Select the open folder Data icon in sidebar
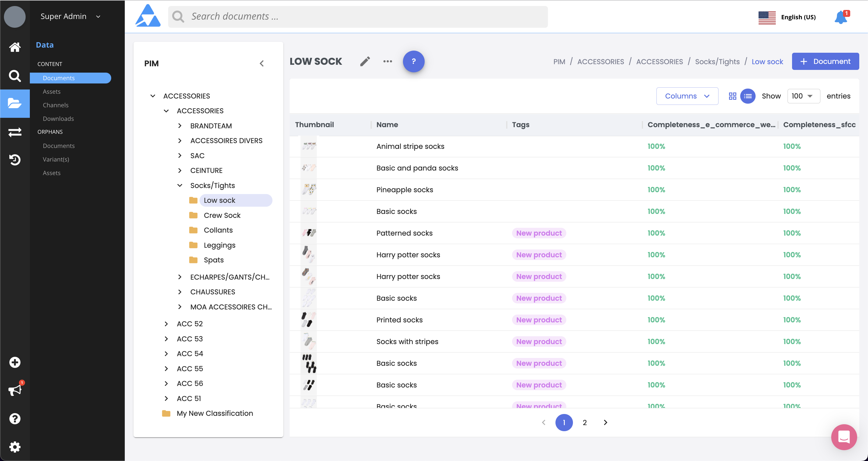This screenshot has width=868, height=461. [15, 103]
